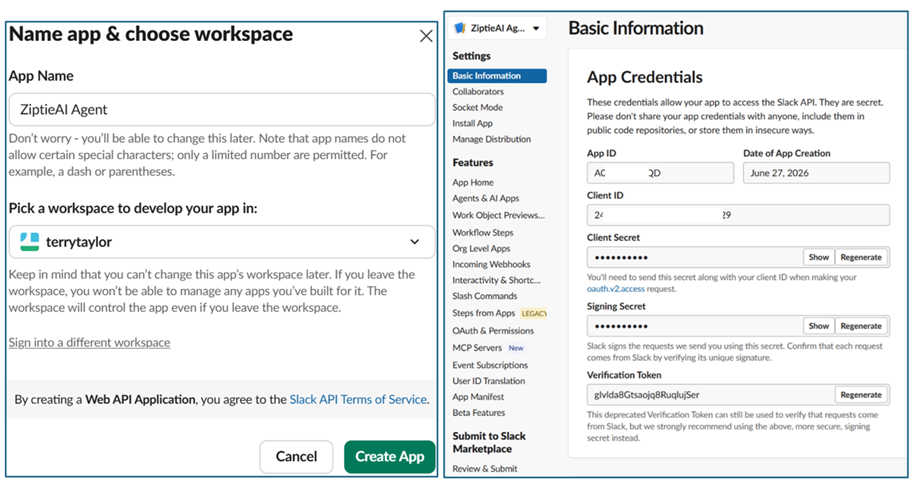Go to OAuth & Permissions
Image resolution: width=912 pixels, height=480 pixels.
[x=493, y=330]
